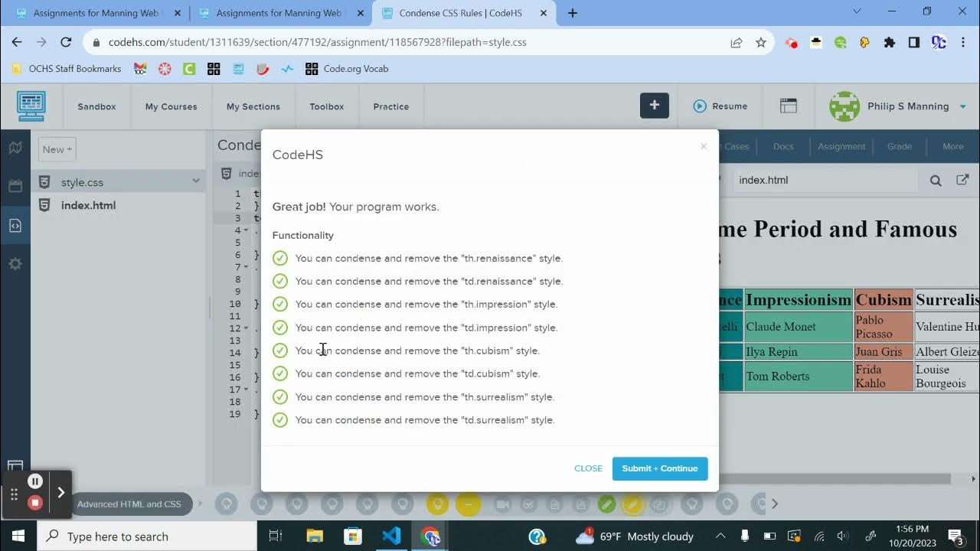The height and width of the screenshot is (551, 980).
Task: Open Toolbox menu
Action: [327, 106]
